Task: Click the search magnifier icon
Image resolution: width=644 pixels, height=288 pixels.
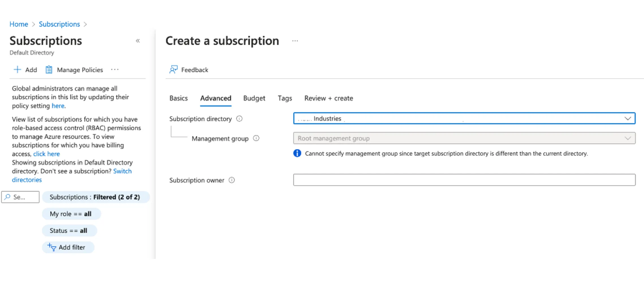Action: click(x=8, y=197)
